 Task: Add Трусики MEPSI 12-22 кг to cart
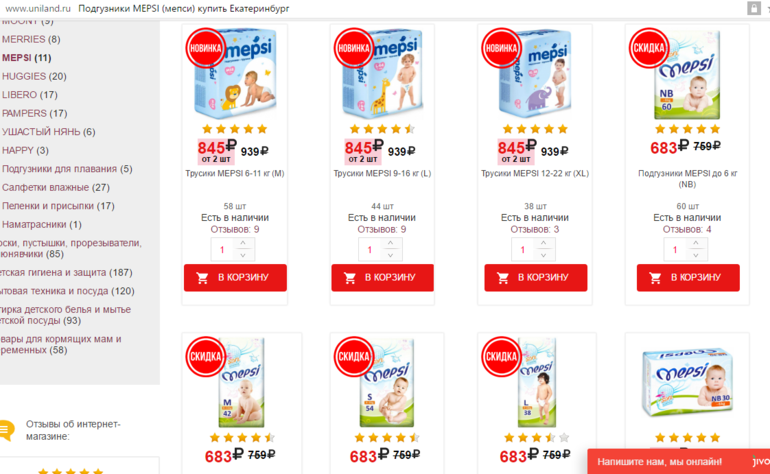click(x=536, y=278)
